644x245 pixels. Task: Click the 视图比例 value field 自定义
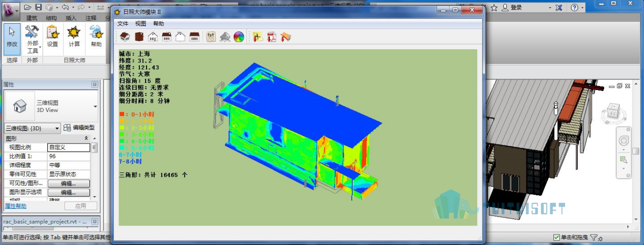69,147
